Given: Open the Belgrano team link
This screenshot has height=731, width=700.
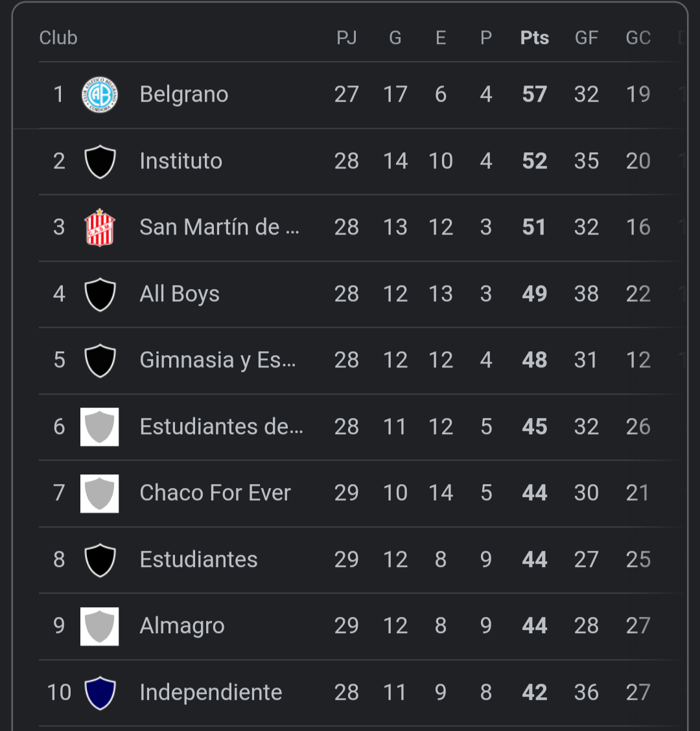Looking at the screenshot, I should (x=184, y=95).
